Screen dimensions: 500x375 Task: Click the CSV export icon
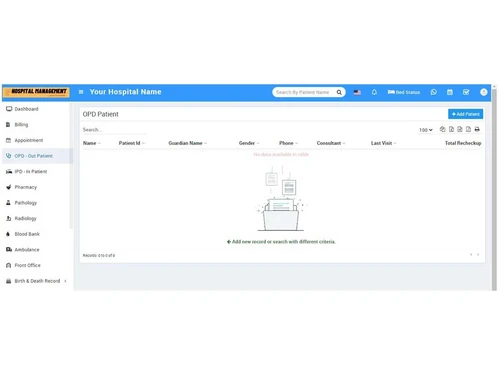click(460, 129)
